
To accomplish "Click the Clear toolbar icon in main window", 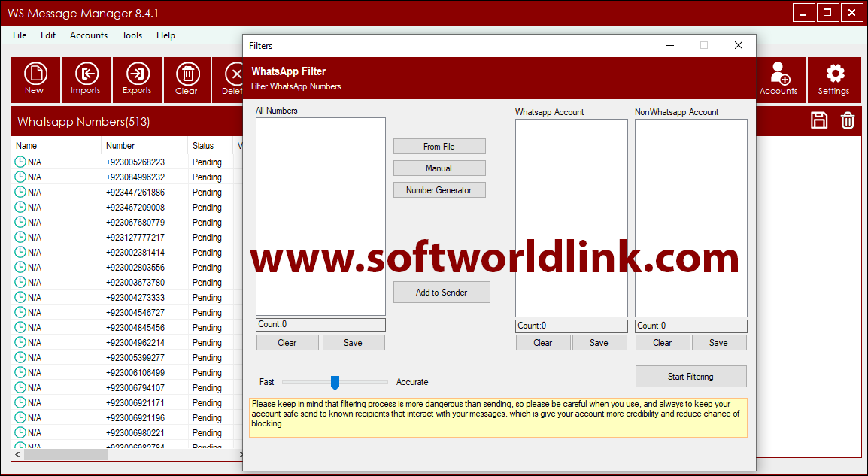I will [187, 80].
